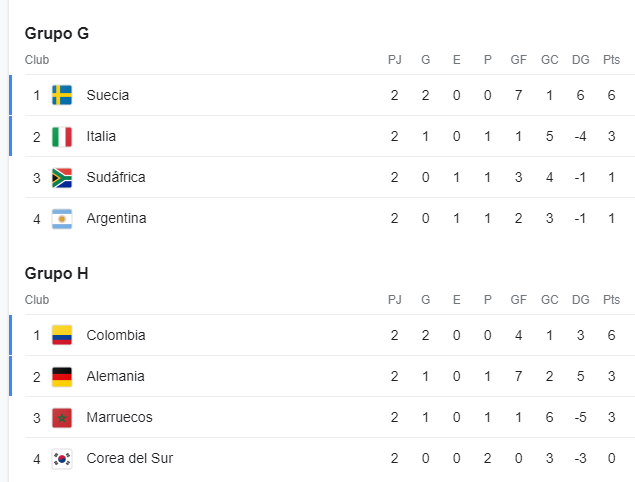The width and height of the screenshot is (635, 482).
Task: Click the Colombia flag icon
Action: coord(62,335)
